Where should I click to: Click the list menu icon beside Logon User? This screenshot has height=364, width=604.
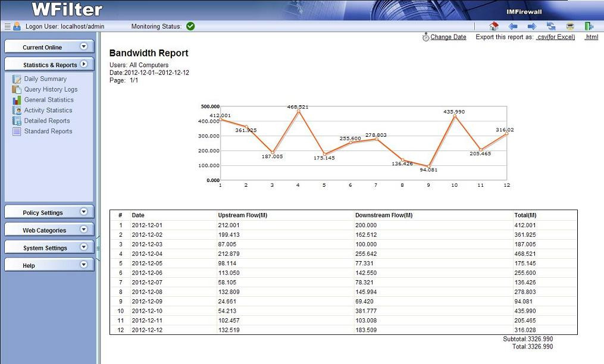7,26
